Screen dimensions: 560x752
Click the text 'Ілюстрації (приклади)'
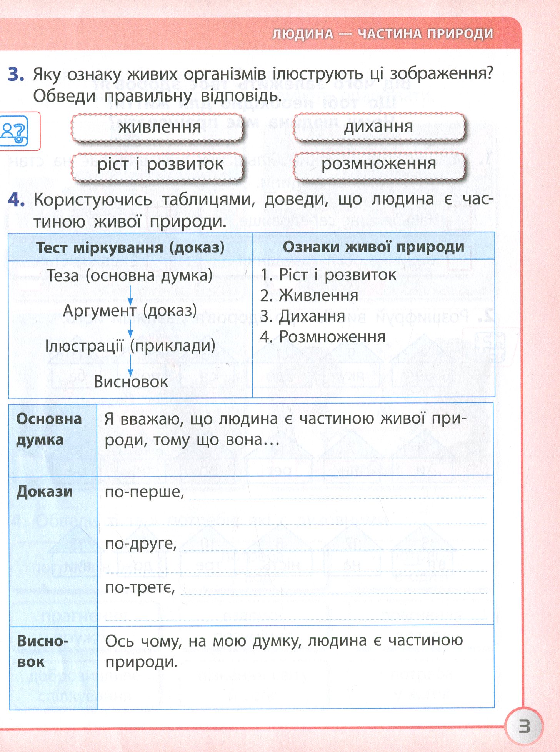coord(130,345)
